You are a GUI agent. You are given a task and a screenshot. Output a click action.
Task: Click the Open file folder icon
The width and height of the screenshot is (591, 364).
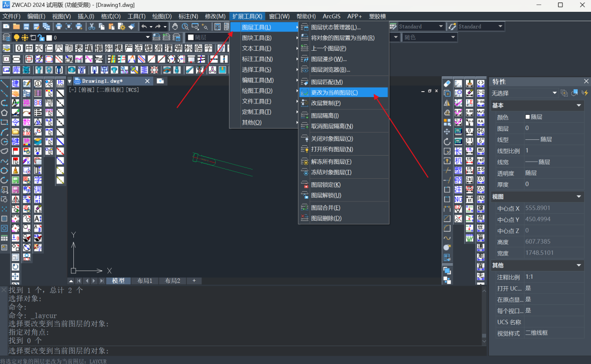tap(16, 27)
